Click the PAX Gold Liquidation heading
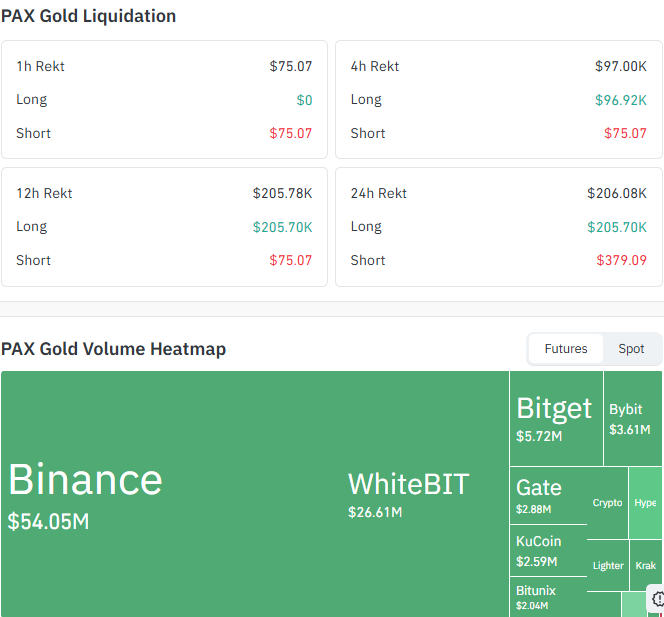 [x=89, y=16]
